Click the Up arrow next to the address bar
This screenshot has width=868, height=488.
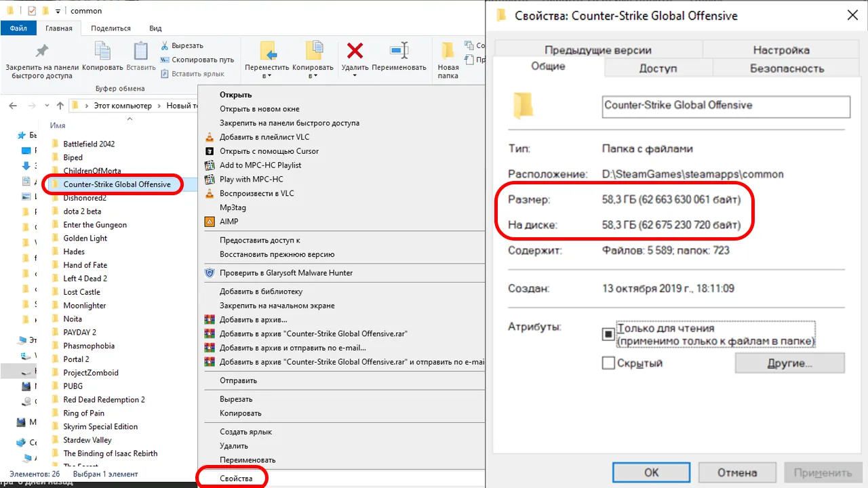(60, 106)
